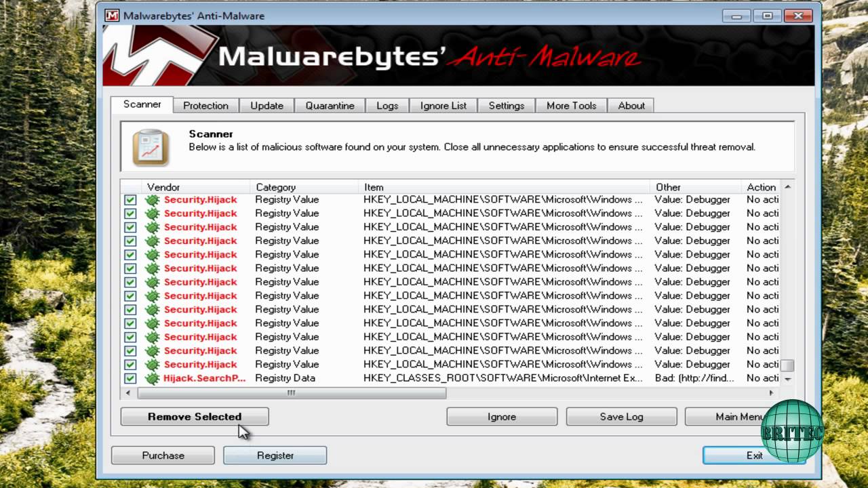Click the Ignore button
The height and width of the screenshot is (488, 868).
tap(502, 417)
